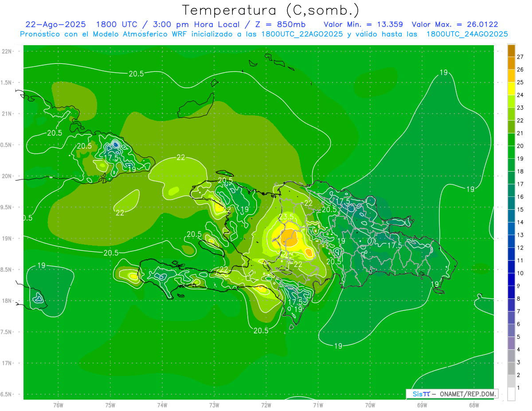Click the '20.5' contour label near 74.5W top
The height and width of the screenshot is (411, 532).
pyautogui.click(x=136, y=74)
